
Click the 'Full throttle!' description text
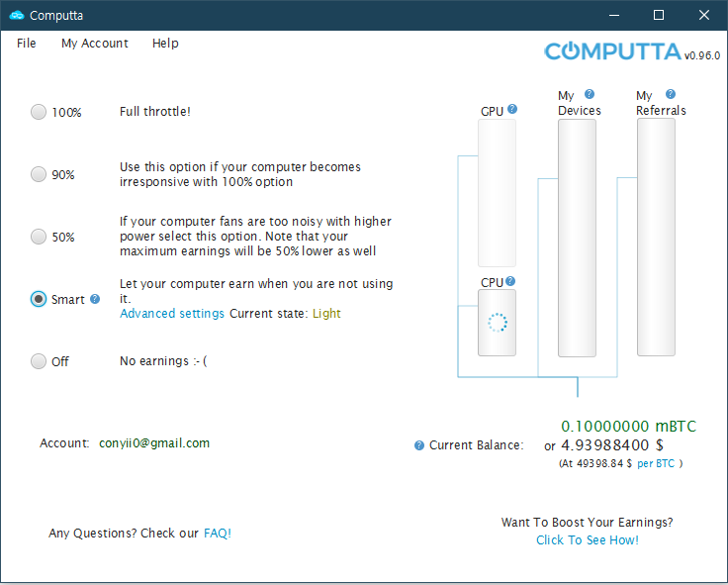click(155, 112)
